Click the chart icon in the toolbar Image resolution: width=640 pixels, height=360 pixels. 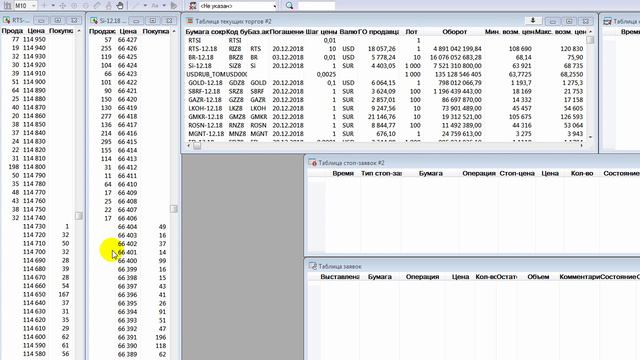click(x=7, y=6)
